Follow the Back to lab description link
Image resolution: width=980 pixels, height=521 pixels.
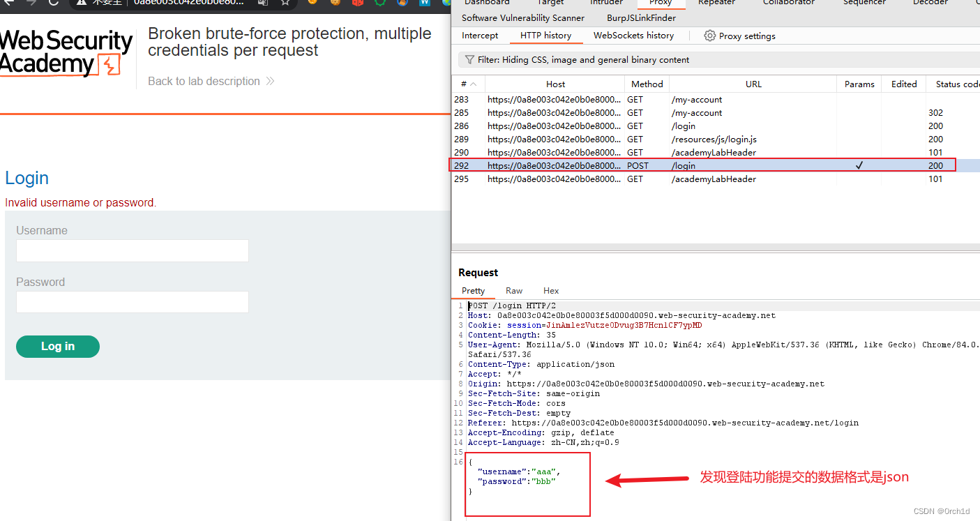pos(211,82)
